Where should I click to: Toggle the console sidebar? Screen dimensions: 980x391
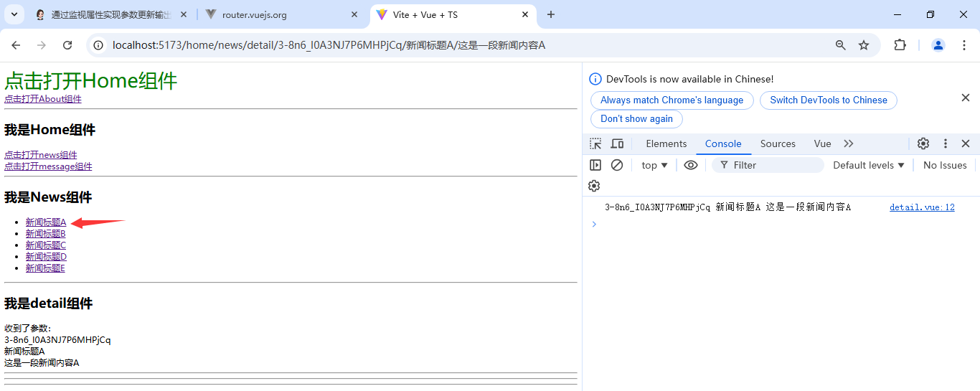[x=595, y=165]
